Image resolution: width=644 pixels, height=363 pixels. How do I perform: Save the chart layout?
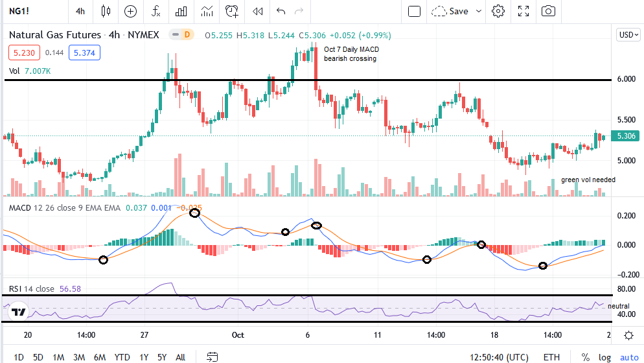[x=450, y=11]
